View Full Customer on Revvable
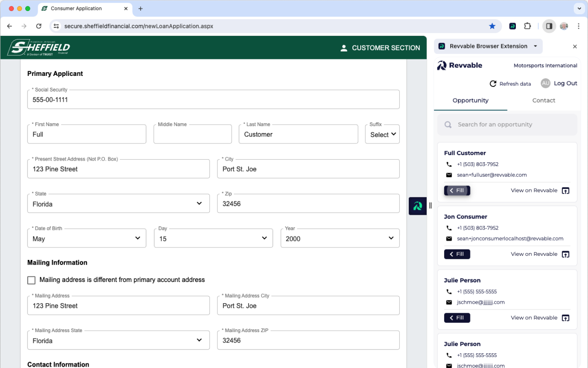Screen dimensions: 588x368 coord(540,190)
